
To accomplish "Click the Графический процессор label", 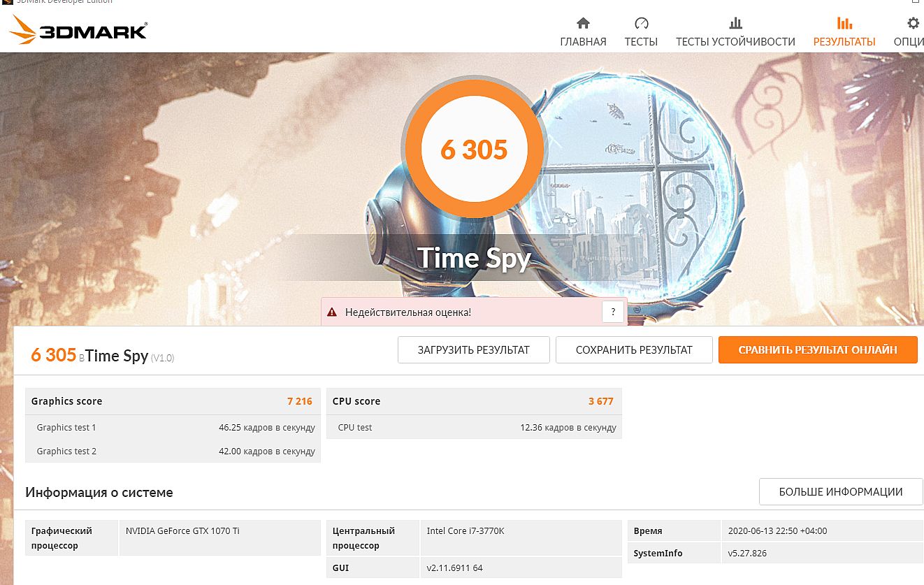I will [x=62, y=538].
